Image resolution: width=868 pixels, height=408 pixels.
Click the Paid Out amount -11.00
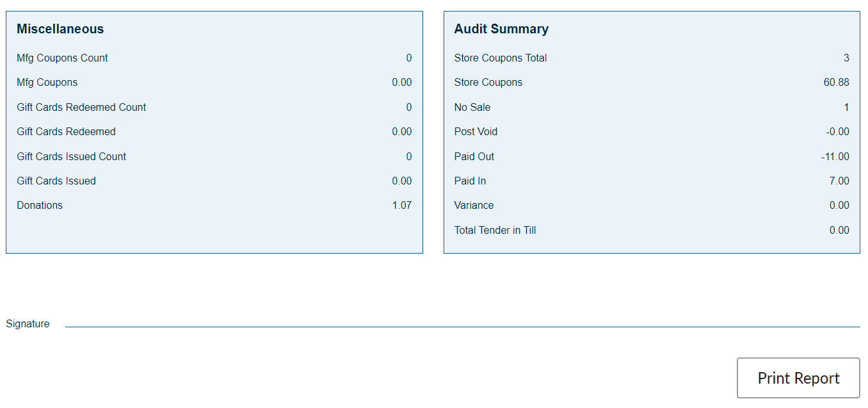[x=835, y=156]
